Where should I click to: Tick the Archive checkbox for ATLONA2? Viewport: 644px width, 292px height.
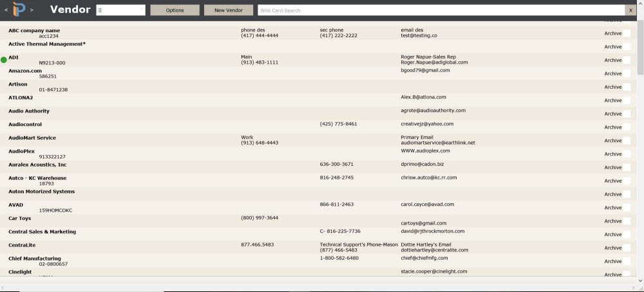pyautogui.click(x=627, y=100)
